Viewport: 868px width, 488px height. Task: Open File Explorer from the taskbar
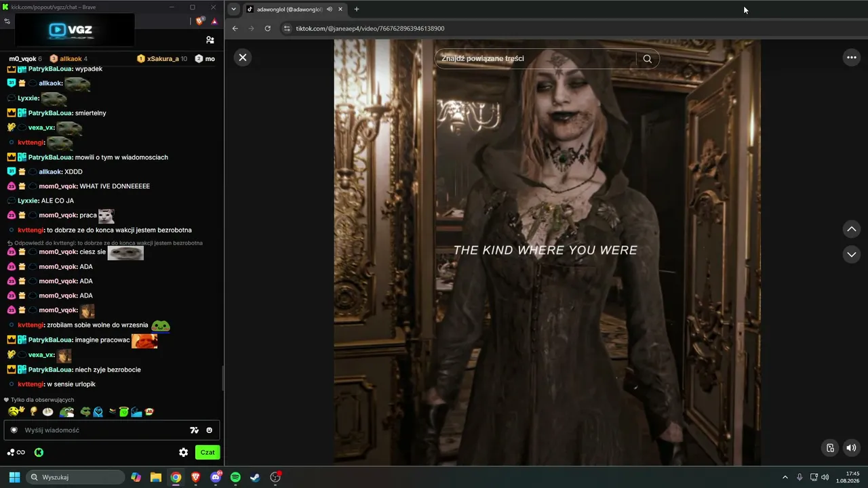pos(156,477)
